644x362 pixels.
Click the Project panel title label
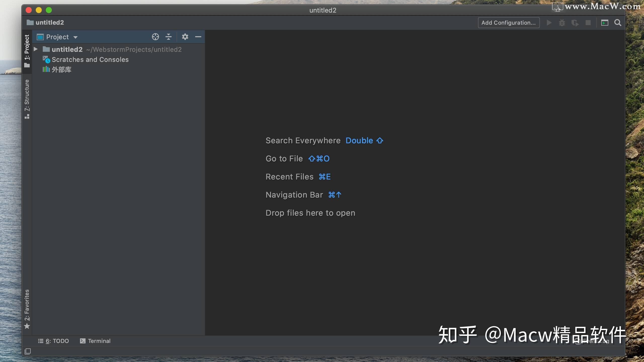[58, 37]
